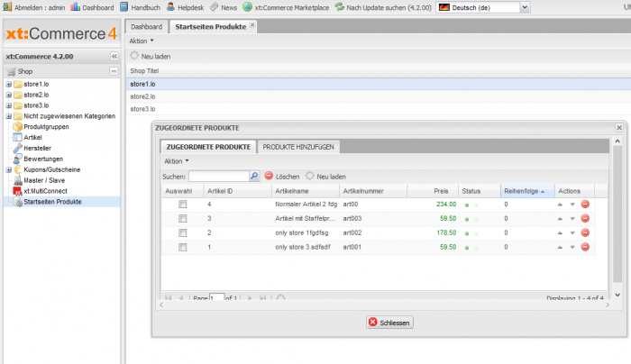Screen dimensions: 631x364
Task: Open Aktion dropdown inside dialog
Action: pos(177,161)
